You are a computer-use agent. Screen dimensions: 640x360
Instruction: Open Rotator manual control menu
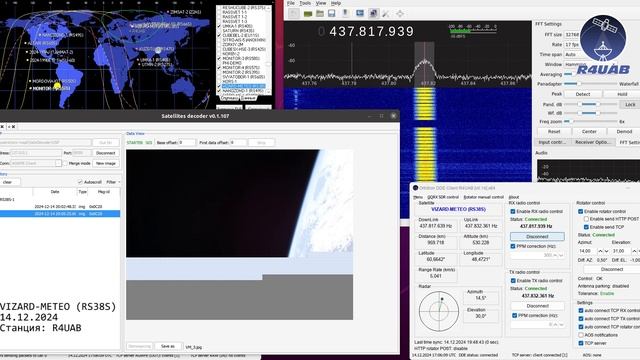(x=484, y=197)
